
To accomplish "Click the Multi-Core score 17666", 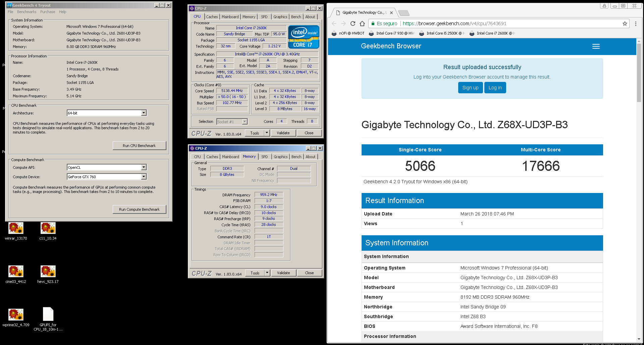I will pyautogui.click(x=541, y=166).
